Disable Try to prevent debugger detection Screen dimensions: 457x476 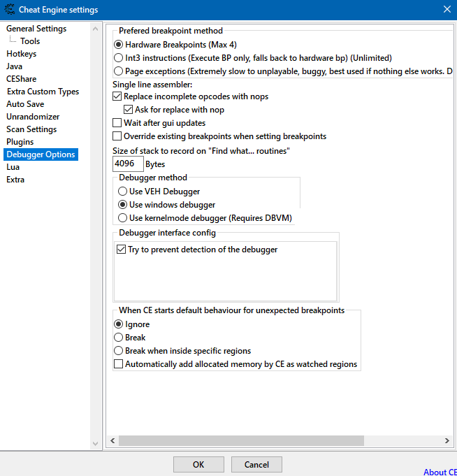click(122, 250)
